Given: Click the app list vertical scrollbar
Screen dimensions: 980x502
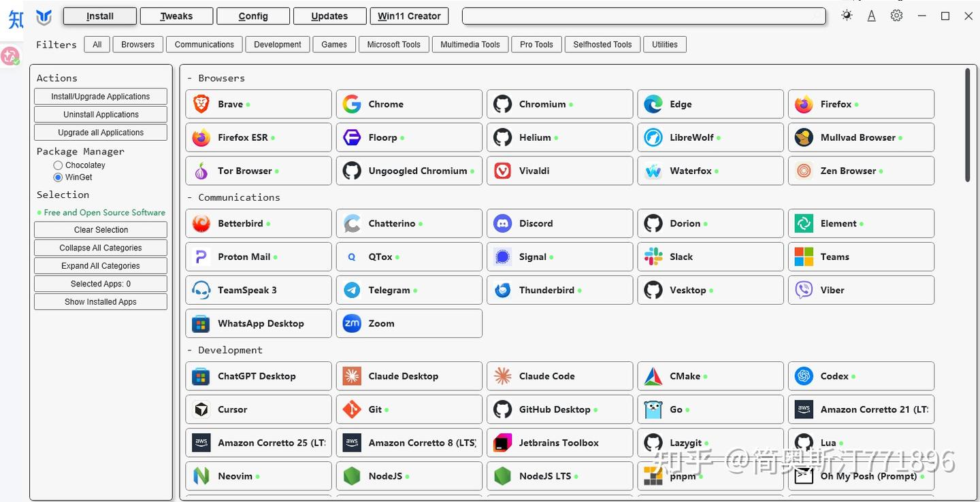Looking at the screenshot, I should [967, 124].
